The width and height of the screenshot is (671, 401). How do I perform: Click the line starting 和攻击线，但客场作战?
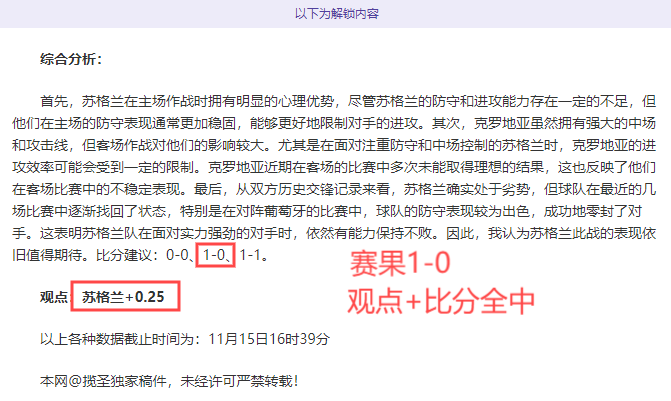tap(334, 145)
